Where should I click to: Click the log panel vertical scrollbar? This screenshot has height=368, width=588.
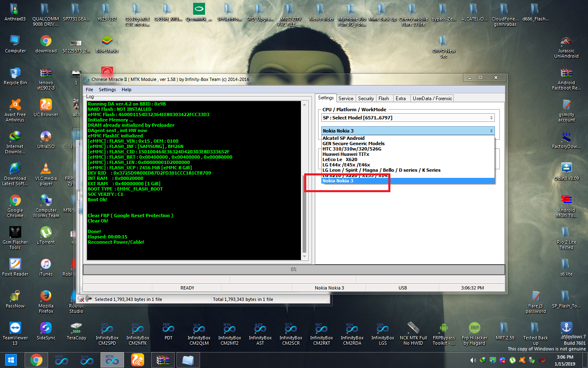coord(304,180)
